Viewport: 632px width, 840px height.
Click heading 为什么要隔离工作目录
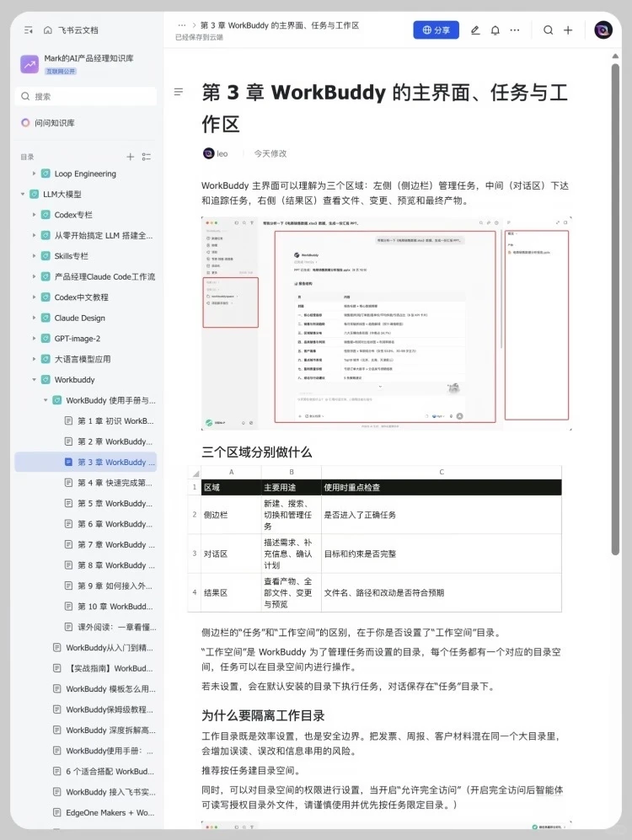263,715
